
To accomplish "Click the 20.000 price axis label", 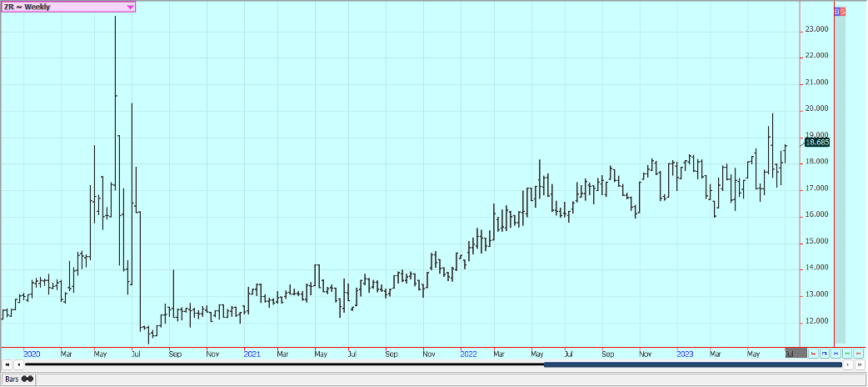I will click(817, 108).
